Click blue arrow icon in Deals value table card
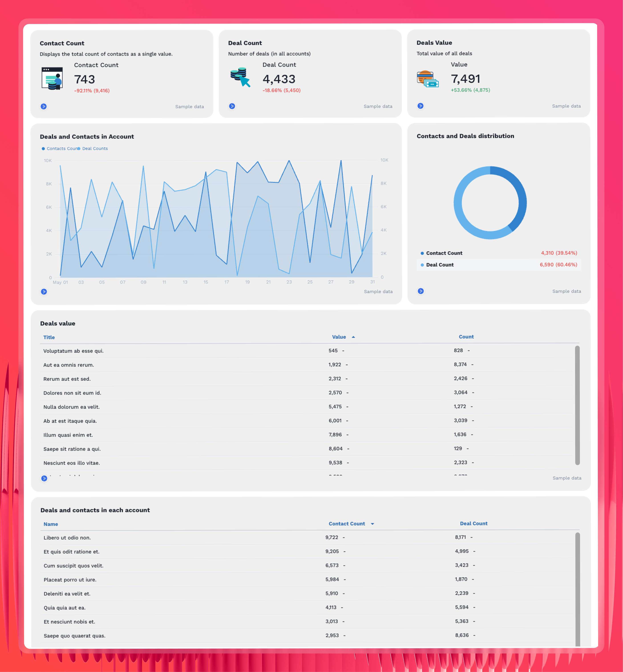Screen dimensions: 623x672 point(44,478)
